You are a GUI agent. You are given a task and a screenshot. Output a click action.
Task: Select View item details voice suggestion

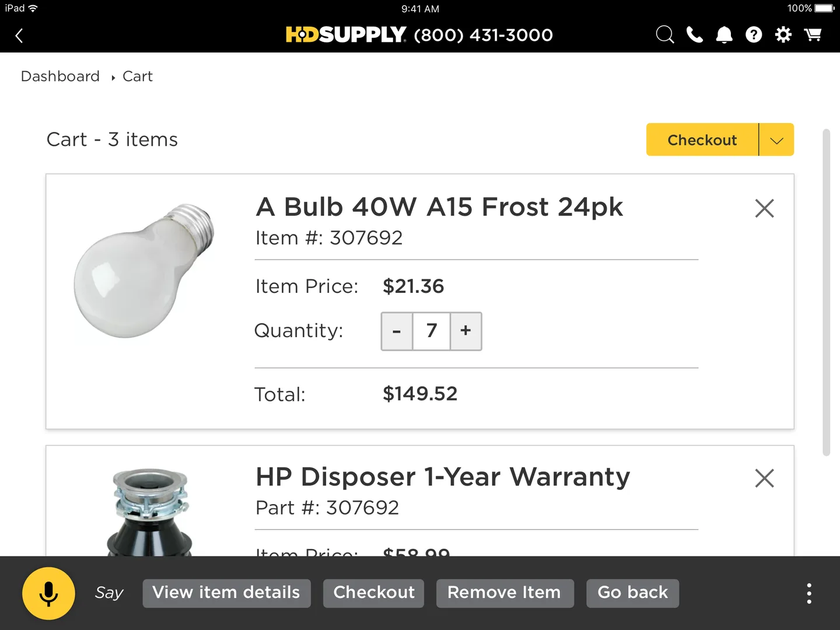[226, 593]
